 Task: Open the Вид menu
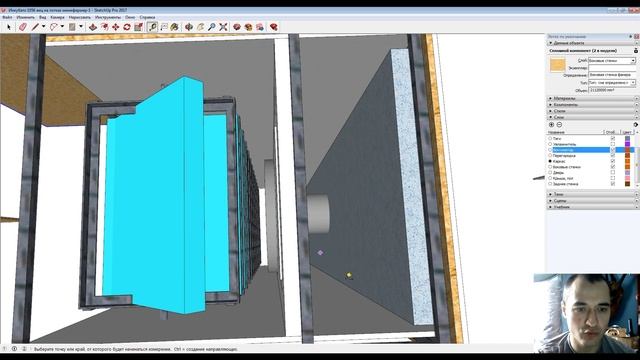(42, 18)
